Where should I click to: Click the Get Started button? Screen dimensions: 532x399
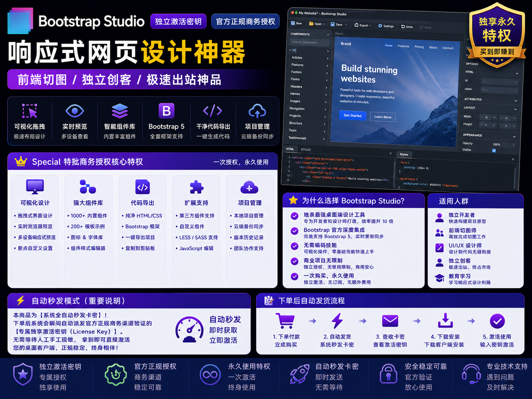click(353, 115)
